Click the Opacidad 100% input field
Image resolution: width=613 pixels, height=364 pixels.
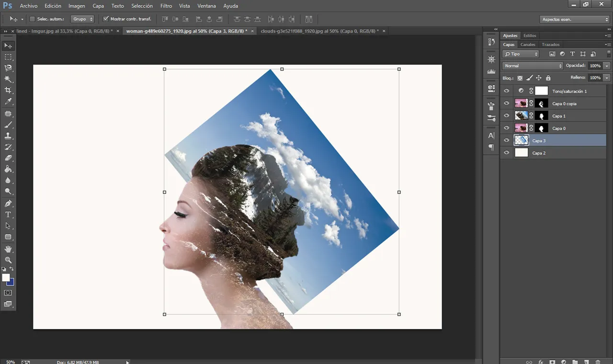[x=595, y=66]
